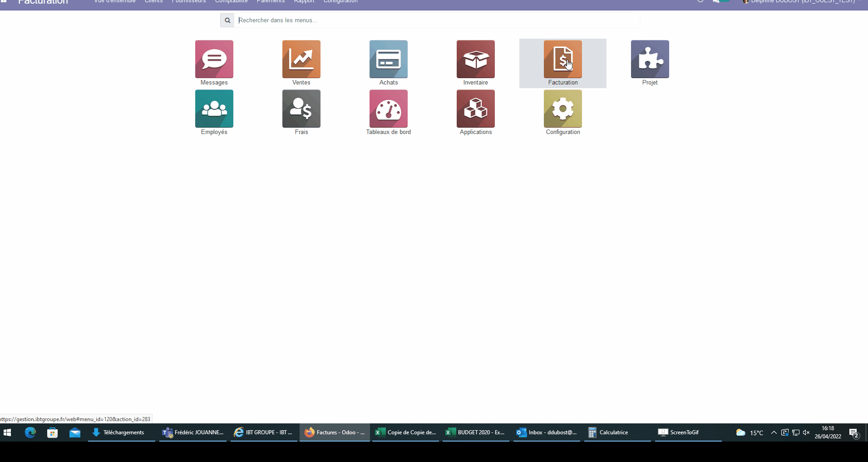The height and width of the screenshot is (462, 868).
Task: Open the Projet puzzle icon
Action: (650, 60)
